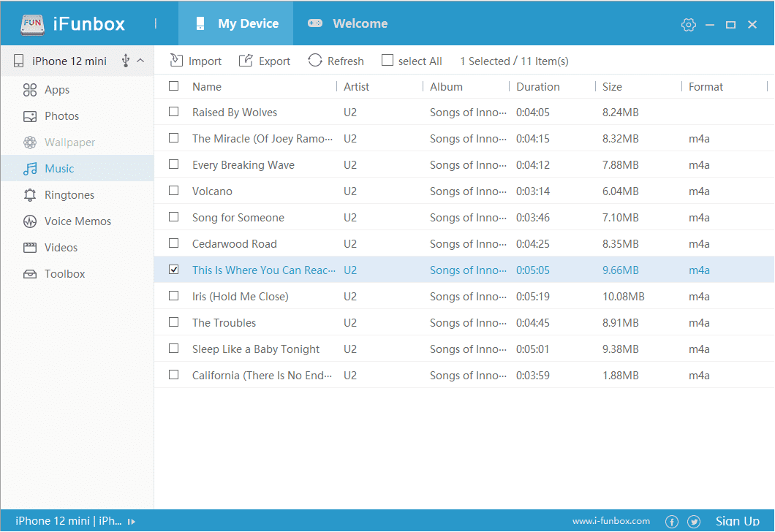This screenshot has width=775, height=532.
Task: Open the Toolbox section
Action: pyautogui.click(x=77, y=273)
